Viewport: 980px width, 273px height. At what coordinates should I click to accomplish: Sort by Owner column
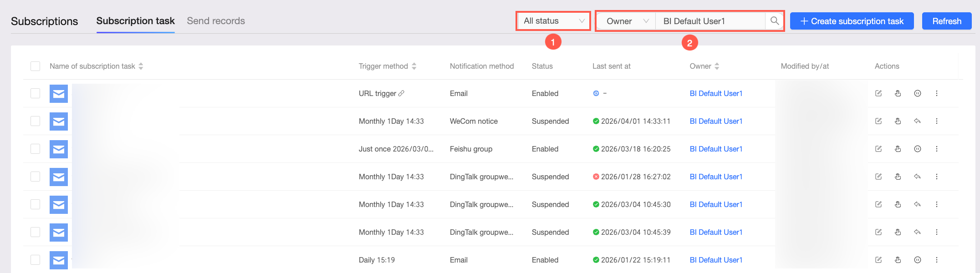coord(717,66)
